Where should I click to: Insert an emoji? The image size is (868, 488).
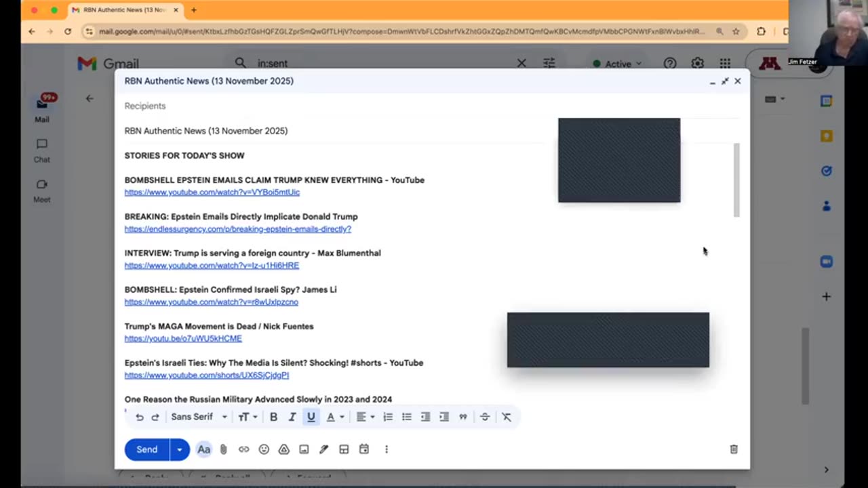[x=264, y=449]
